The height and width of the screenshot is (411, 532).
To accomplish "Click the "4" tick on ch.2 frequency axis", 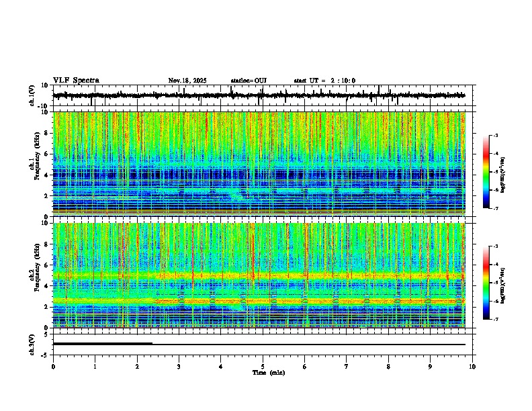I will coord(46,286).
